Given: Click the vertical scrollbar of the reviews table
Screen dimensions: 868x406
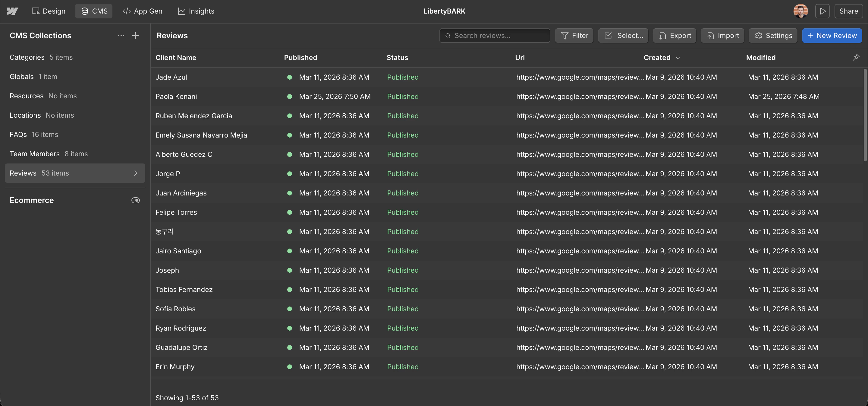Looking at the screenshot, I should tap(865, 115).
